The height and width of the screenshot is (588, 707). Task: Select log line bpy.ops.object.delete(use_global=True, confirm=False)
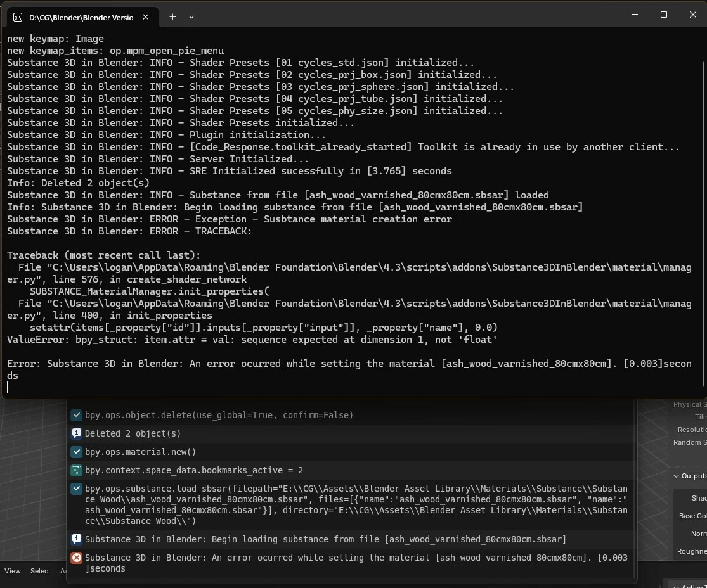click(351, 415)
